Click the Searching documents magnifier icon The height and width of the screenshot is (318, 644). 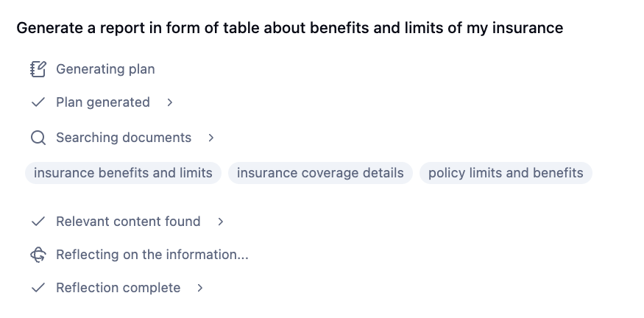(x=38, y=138)
